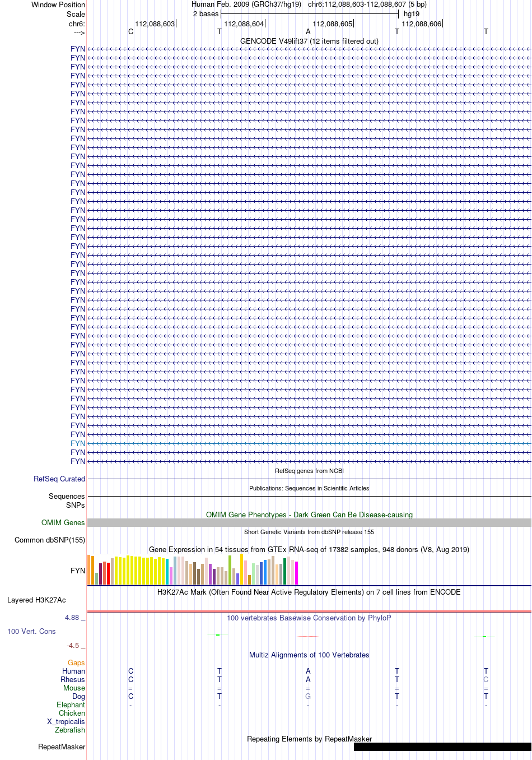The width and height of the screenshot is (532, 760).
Task: Click the Chicken alignment row label
Action: [x=72, y=713]
